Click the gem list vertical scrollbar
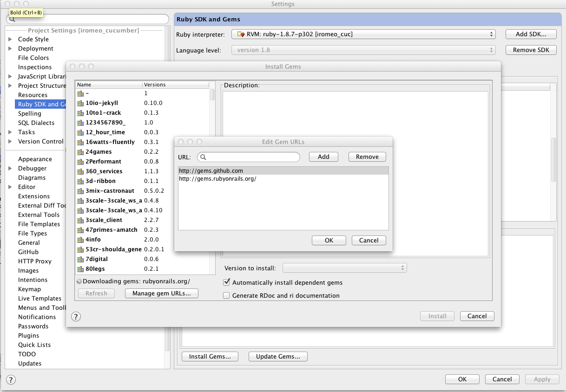This screenshot has height=392, width=566. [x=212, y=95]
